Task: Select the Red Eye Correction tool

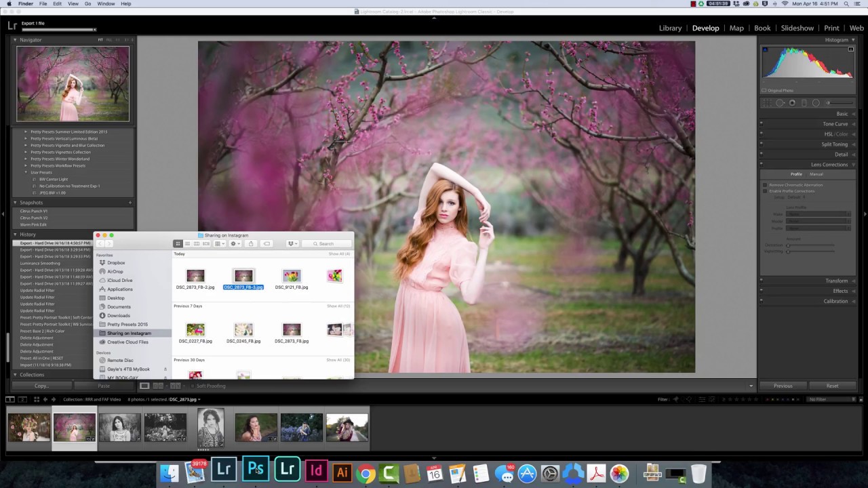Action: (x=792, y=103)
